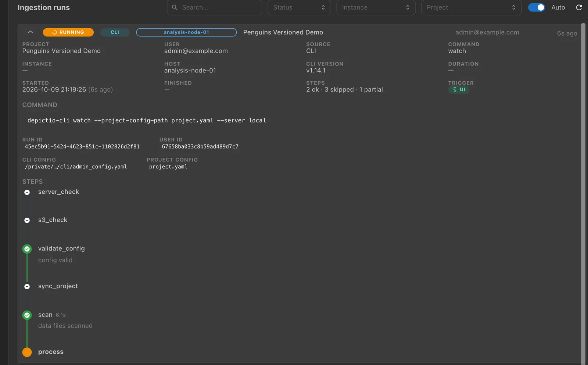
Task: Select the process step label
Action: 51,352
